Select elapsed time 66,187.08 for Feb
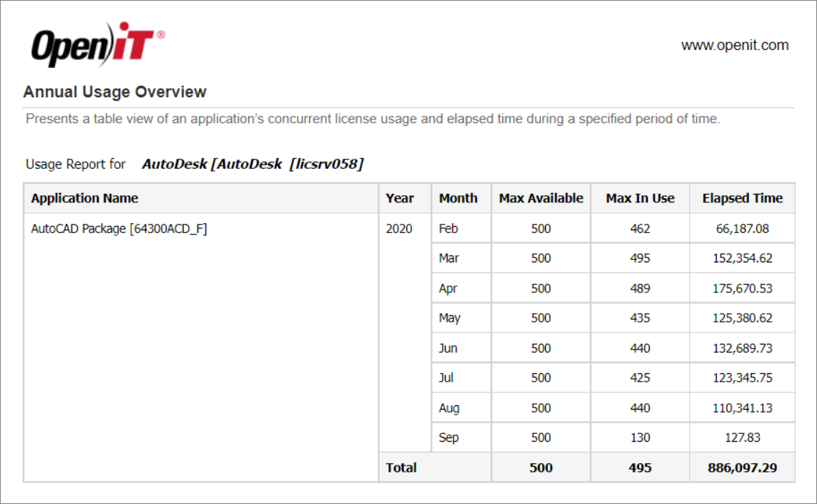The height and width of the screenshot is (504, 817). pyautogui.click(x=743, y=228)
